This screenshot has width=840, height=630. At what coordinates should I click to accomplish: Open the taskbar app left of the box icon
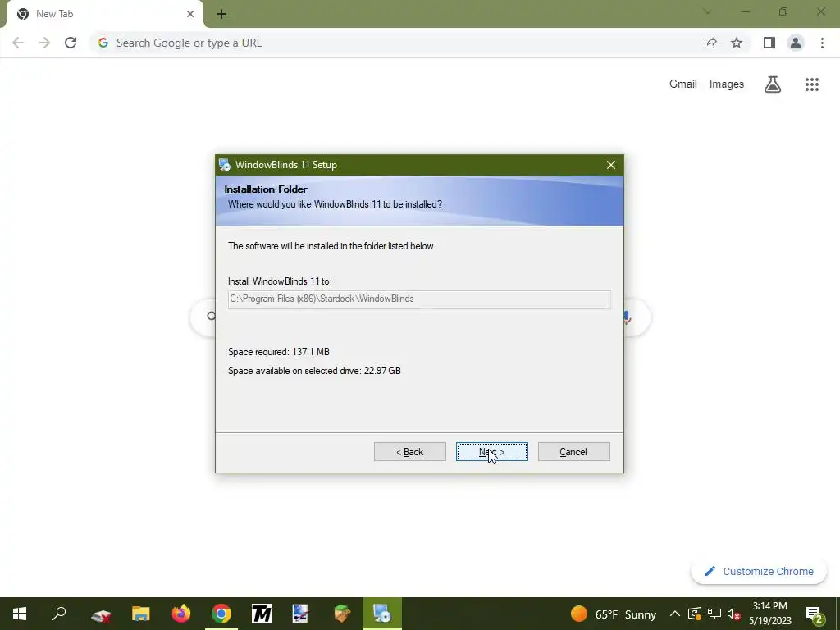(302, 614)
